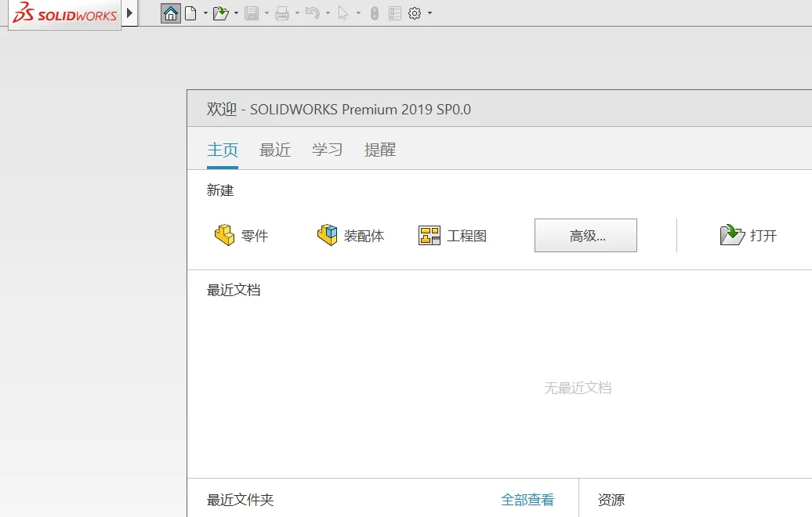The width and height of the screenshot is (812, 517).
Task: Expand the Save dropdown arrow
Action: 266,13
